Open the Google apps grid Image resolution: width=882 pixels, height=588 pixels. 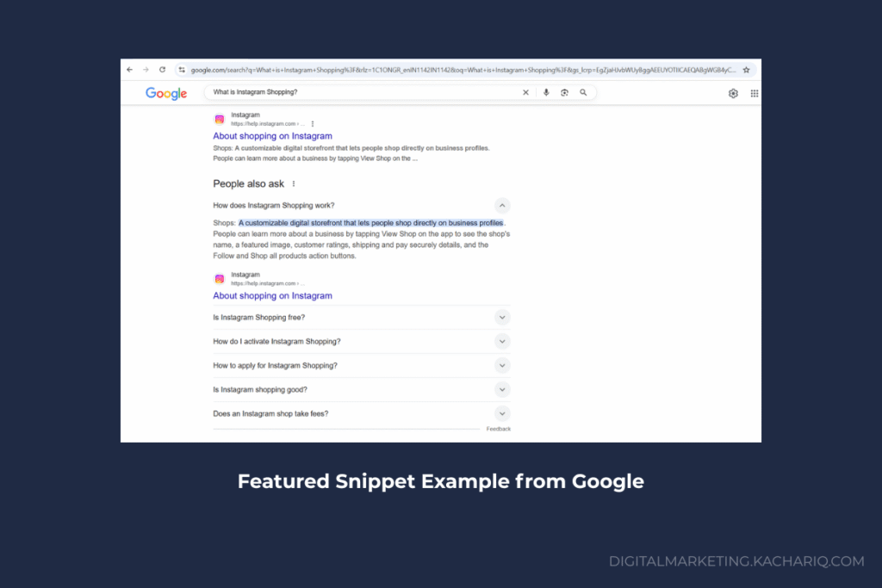point(754,93)
